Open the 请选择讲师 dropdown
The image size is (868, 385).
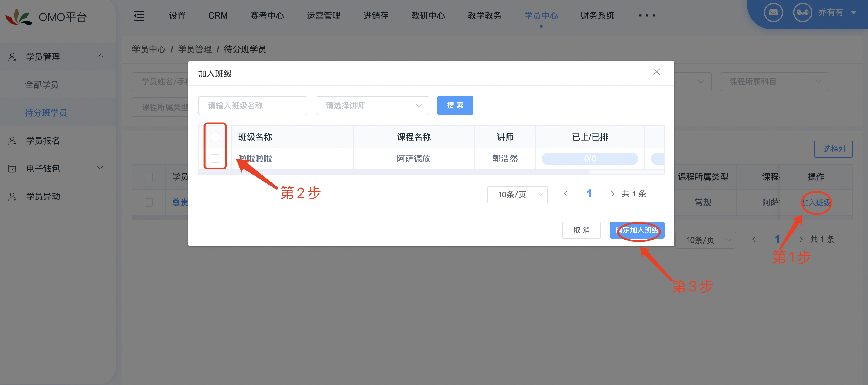(x=372, y=105)
